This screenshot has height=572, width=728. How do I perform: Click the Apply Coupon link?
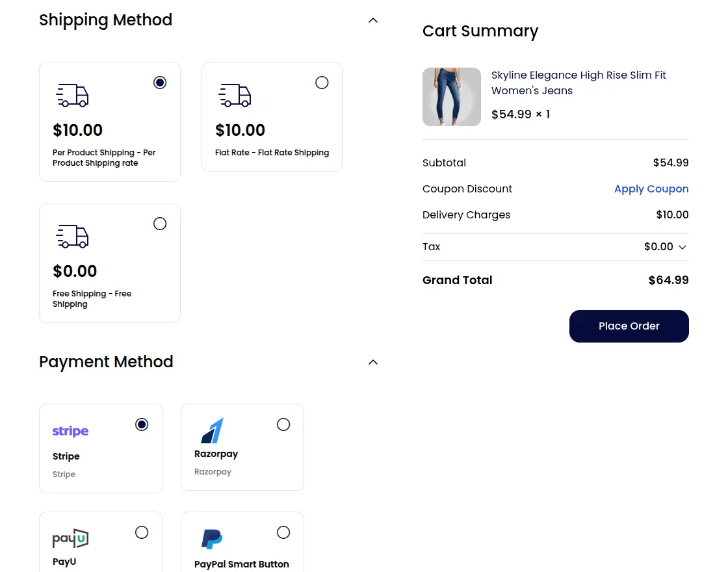click(x=651, y=188)
